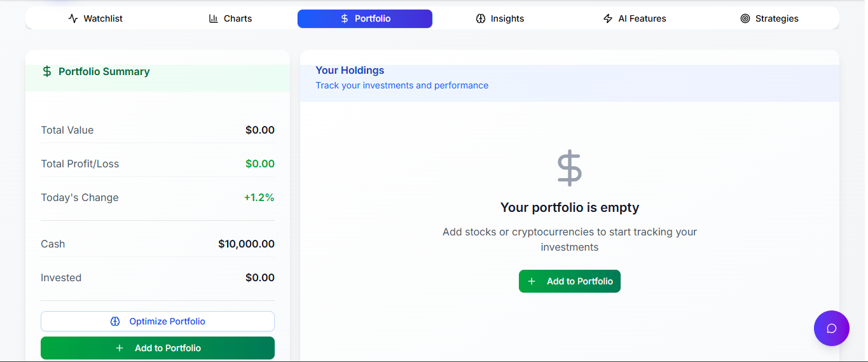Click Add to Portfolio under Portfolio Summary
Screen dimensions: 868x362
pyautogui.click(x=158, y=348)
